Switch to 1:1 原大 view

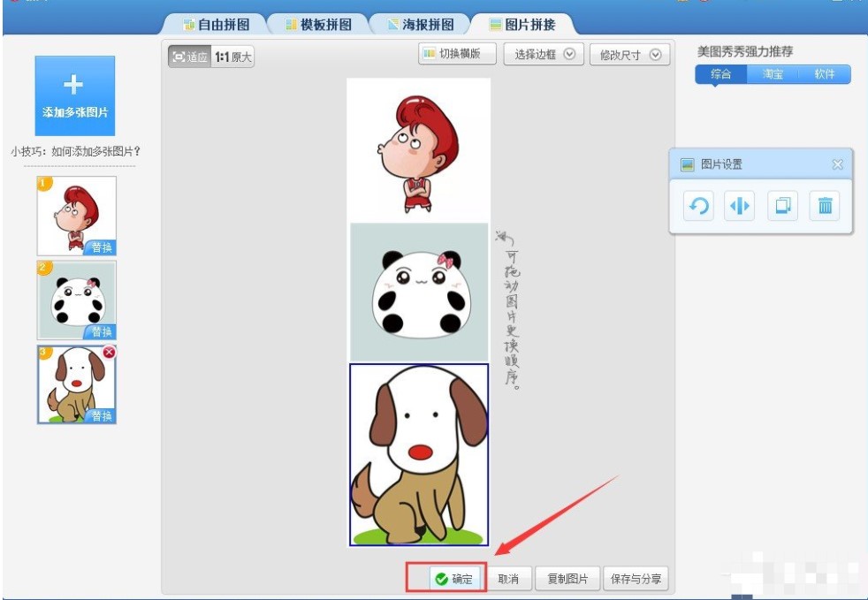point(233,57)
